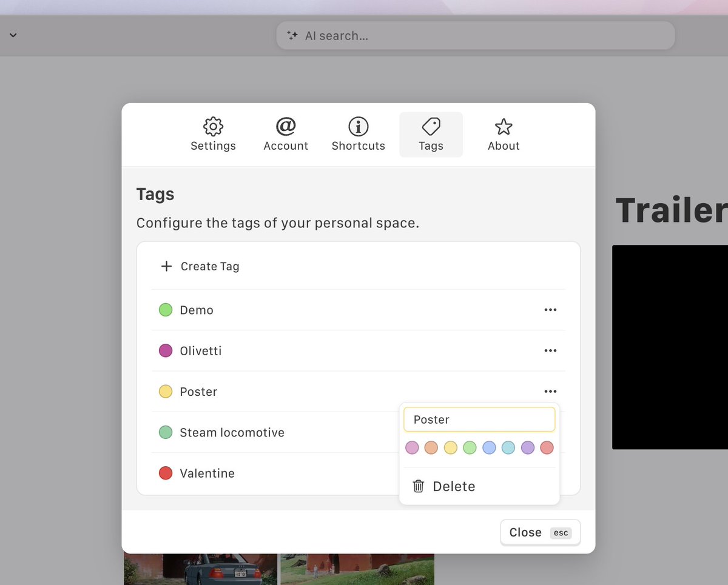Switch to the Shortcuts tab

[x=358, y=135]
